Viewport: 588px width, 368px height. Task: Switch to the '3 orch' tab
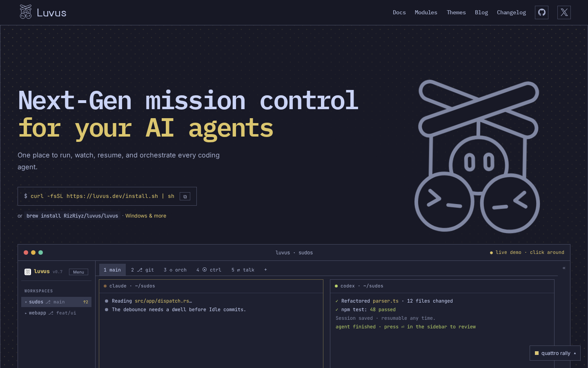[x=175, y=270]
